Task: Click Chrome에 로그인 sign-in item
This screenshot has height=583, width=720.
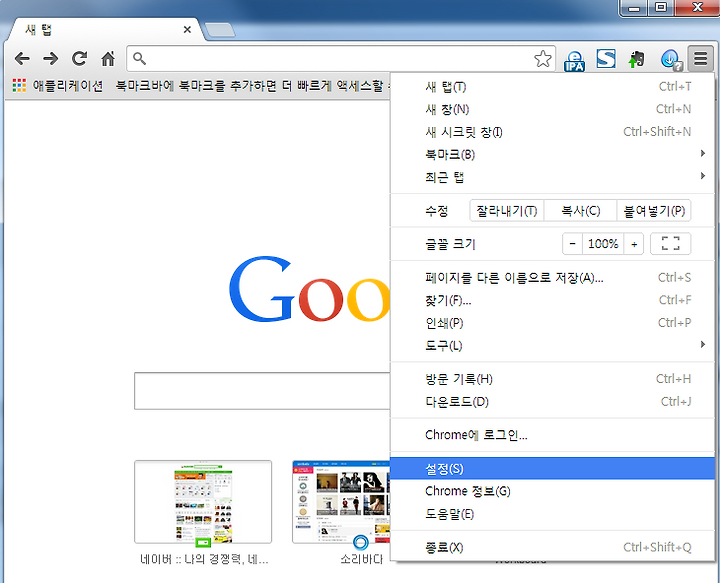Action: [x=552, y=435]
